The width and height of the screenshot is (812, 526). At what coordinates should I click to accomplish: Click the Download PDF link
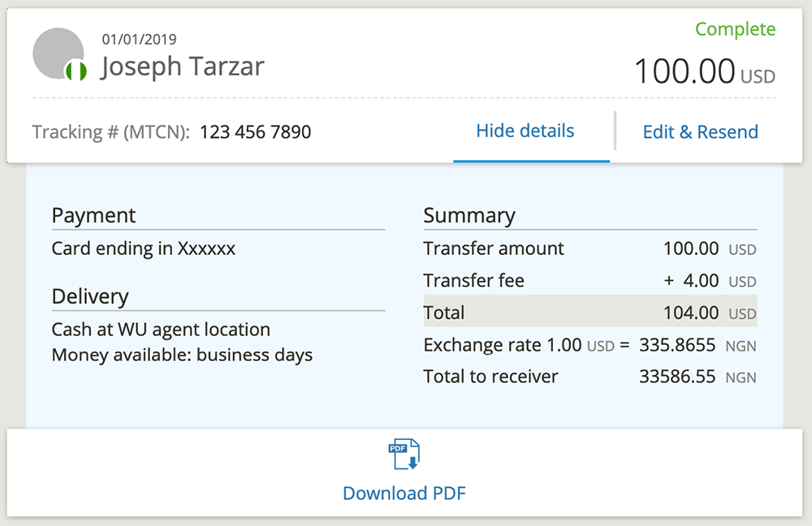[x=404, y=493]
